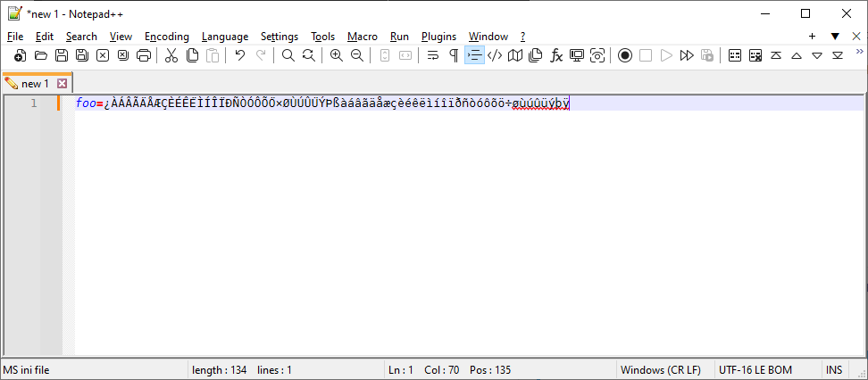Open the Settings menu
The width and height of the screenshot is (868, 380).
280,37
